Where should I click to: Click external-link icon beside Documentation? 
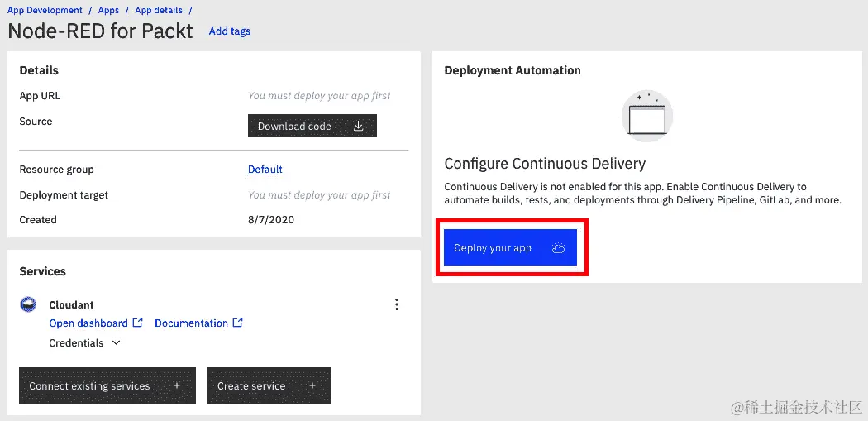237,323
